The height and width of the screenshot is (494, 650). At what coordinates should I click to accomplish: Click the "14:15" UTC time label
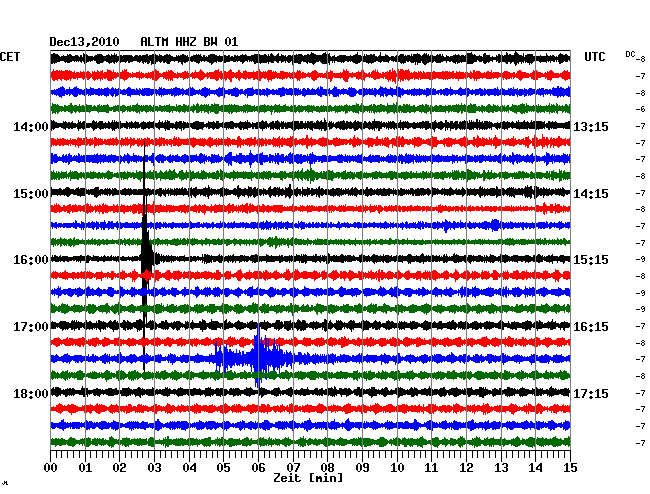click(x=591, y=194)
